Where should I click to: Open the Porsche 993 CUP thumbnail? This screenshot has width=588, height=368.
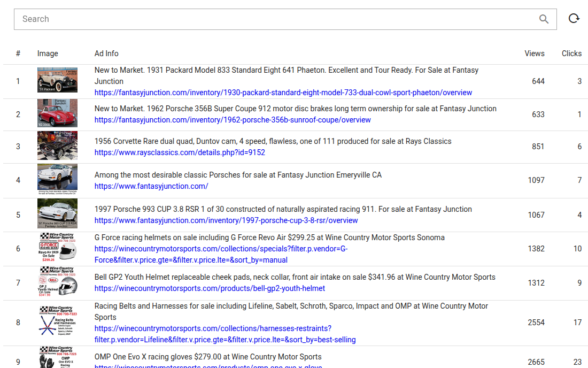pos(57,213)
